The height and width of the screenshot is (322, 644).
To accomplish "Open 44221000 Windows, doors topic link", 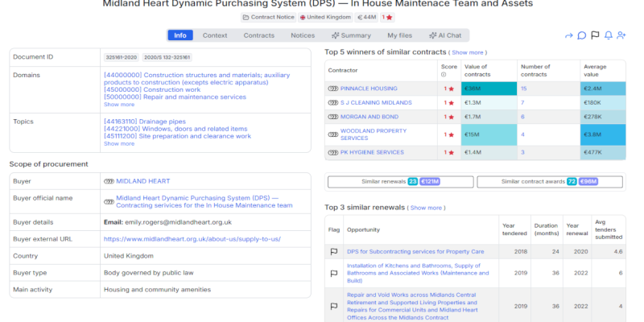I will click(175, 129).
